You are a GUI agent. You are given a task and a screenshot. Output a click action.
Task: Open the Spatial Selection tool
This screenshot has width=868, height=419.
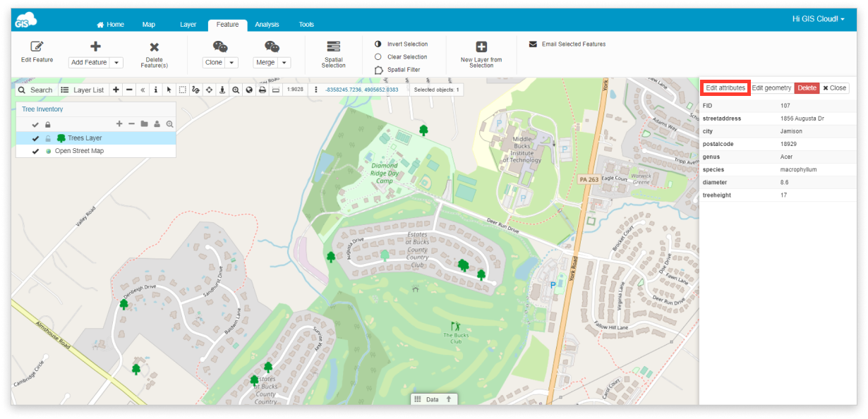pos(333,47)
